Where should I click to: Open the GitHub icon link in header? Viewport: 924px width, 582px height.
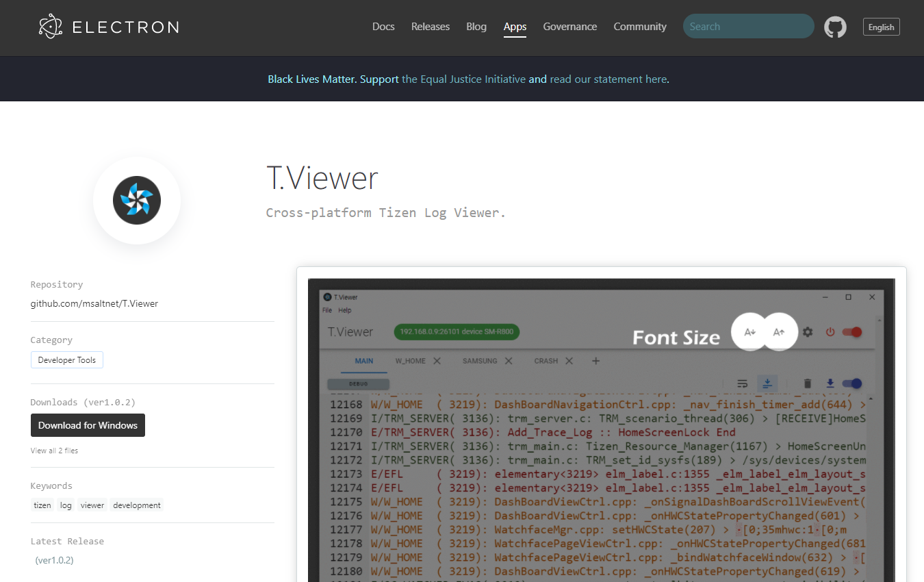[835, 27]
